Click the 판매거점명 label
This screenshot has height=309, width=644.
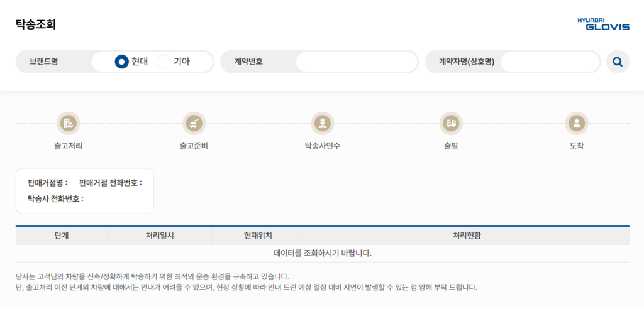point(47,183)
